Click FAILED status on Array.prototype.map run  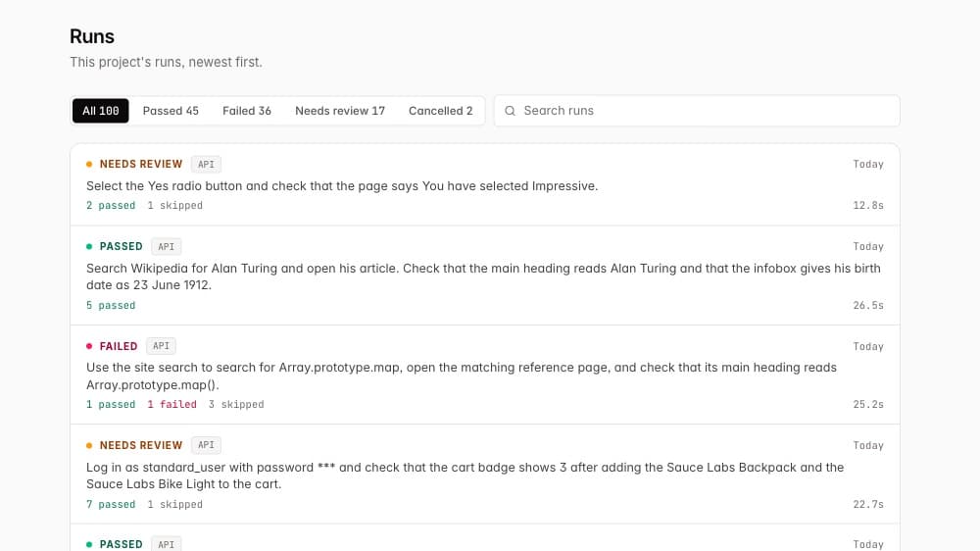[x=119, y=346]
